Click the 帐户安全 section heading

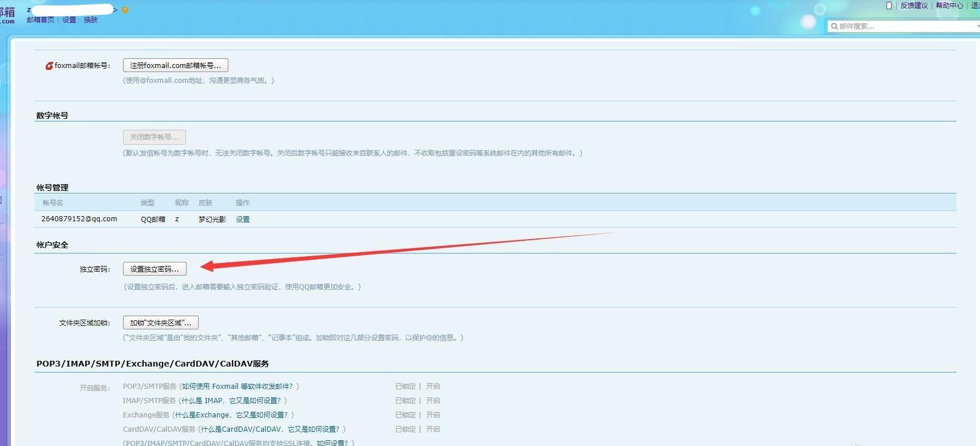[x=52, y=245]
